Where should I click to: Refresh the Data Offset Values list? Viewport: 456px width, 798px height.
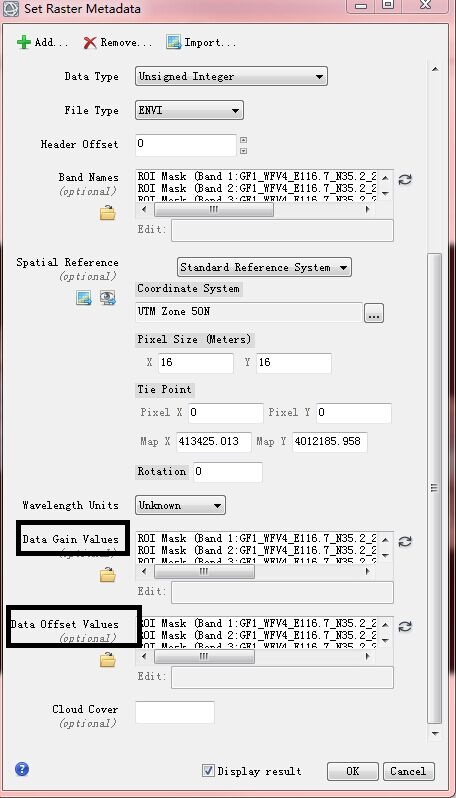point(405,626)
